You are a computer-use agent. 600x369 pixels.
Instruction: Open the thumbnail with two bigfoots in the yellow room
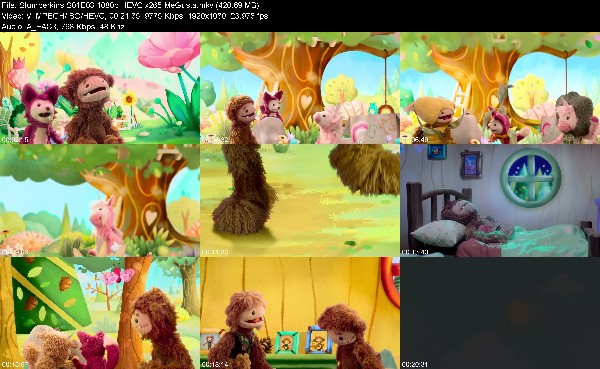coord(300,313)
